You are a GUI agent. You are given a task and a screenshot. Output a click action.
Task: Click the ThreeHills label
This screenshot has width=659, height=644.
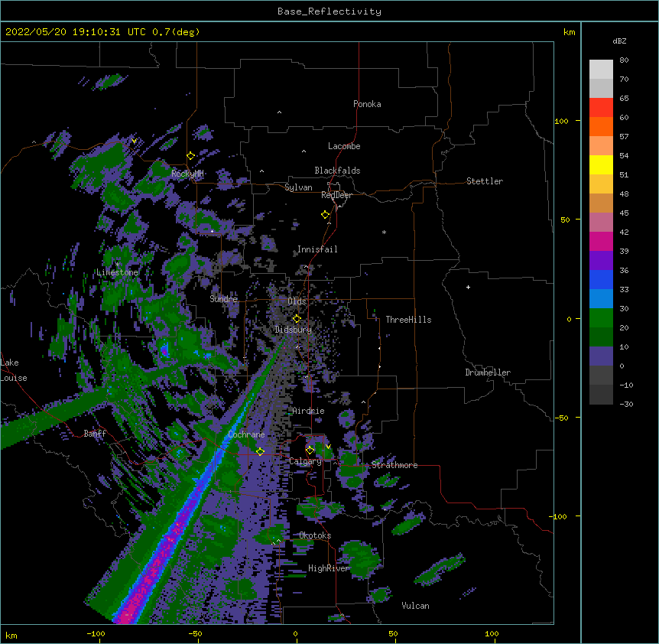click(408, 320)
